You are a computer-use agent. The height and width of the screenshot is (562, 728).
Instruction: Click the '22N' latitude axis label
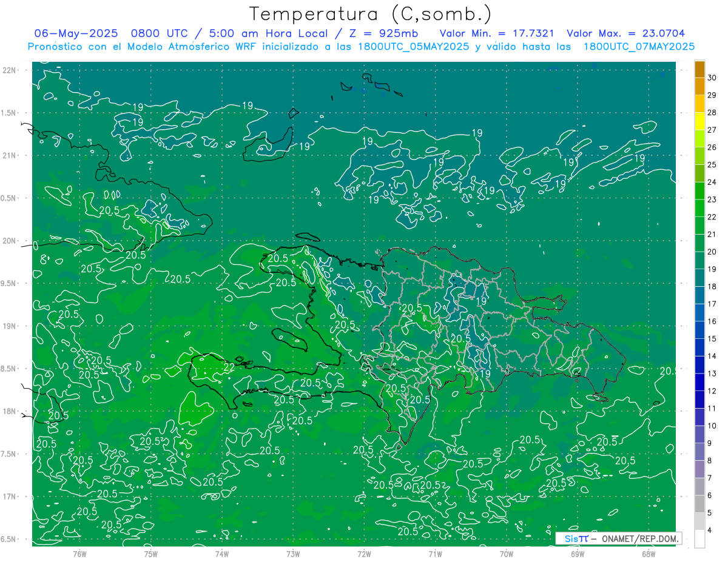8,70
